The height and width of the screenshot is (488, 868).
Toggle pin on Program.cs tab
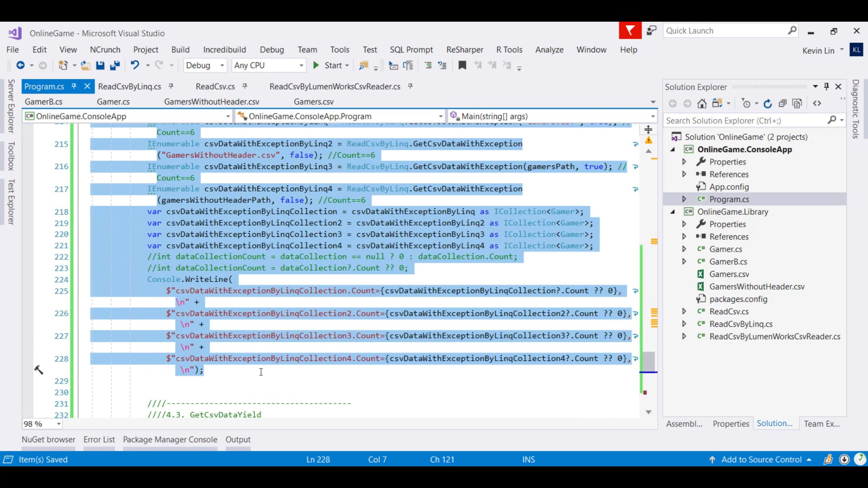coord(74,86)
